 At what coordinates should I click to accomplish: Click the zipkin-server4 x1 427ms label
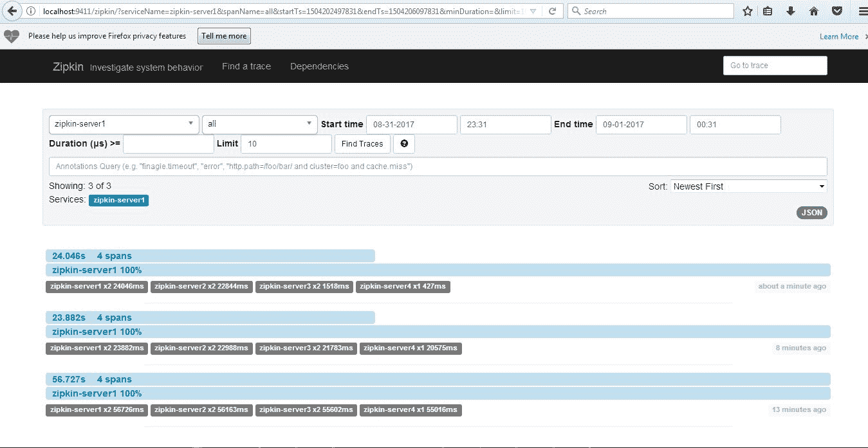(403, 287)
